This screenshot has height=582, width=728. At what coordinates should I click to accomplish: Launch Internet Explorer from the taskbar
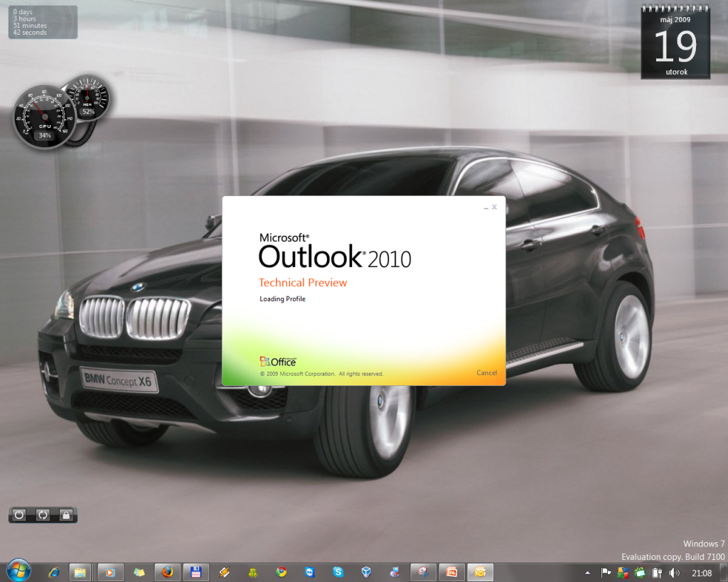54,572
